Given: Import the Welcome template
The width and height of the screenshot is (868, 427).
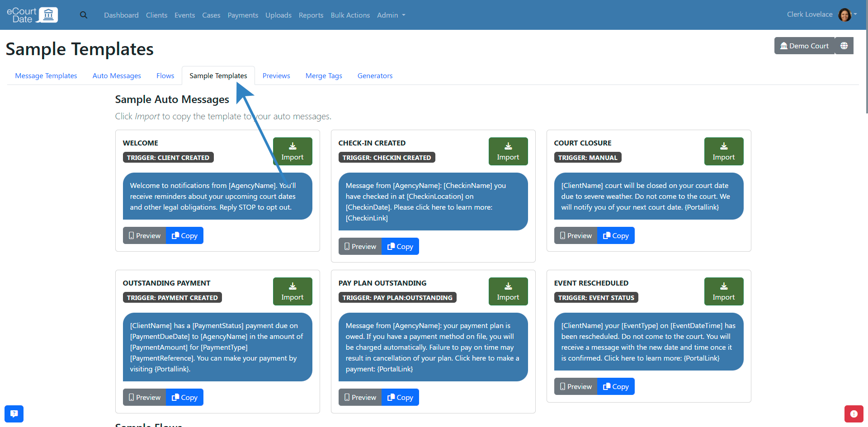Looking at the screenshot, I should 292,151.
